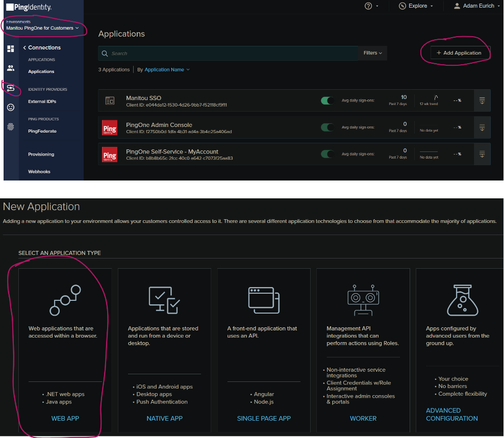Click the Advanced Configuration flask icon
The height and width of the screenshot is (438, 504).
[x=463, y=300]
